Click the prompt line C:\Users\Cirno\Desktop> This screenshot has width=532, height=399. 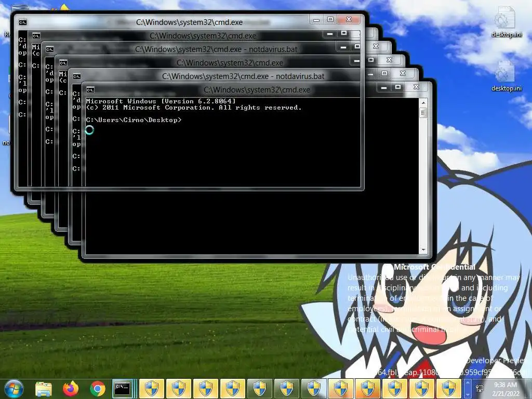(x=134, y=120)
